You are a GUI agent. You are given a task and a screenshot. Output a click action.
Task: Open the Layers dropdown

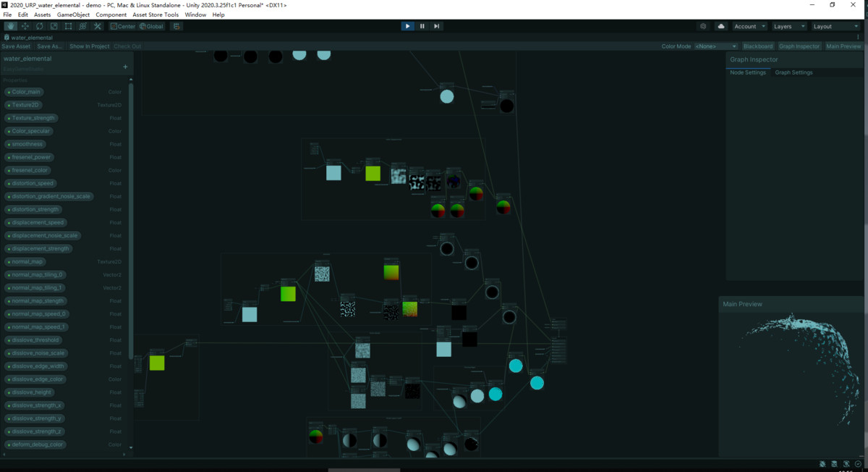788,25
